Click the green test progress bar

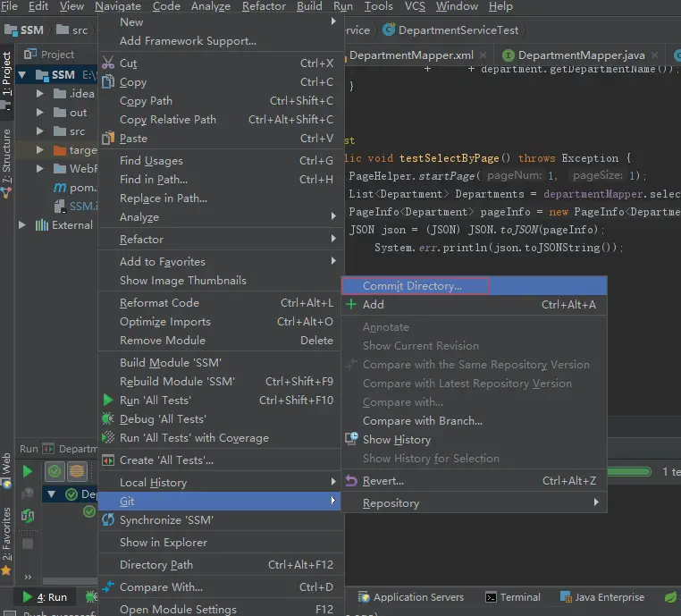[x=630, y=470]
